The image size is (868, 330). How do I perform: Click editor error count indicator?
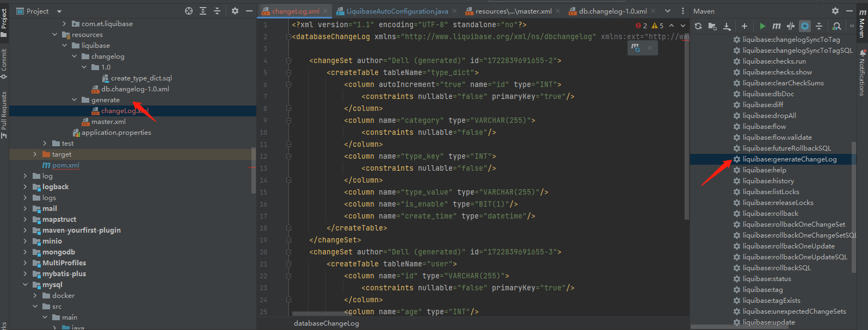click(x=641, y=26)
